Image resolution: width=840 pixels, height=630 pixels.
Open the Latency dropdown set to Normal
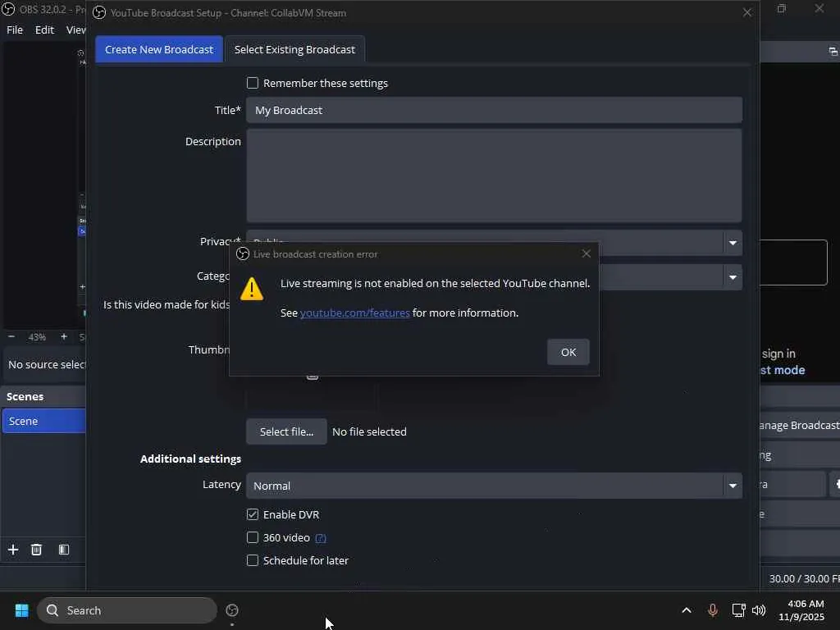[x=494, y=486]
